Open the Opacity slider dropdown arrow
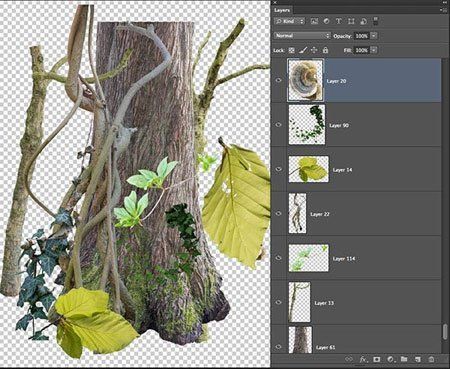The width and height of the screenshot is (450, 369). pos(374,36)
